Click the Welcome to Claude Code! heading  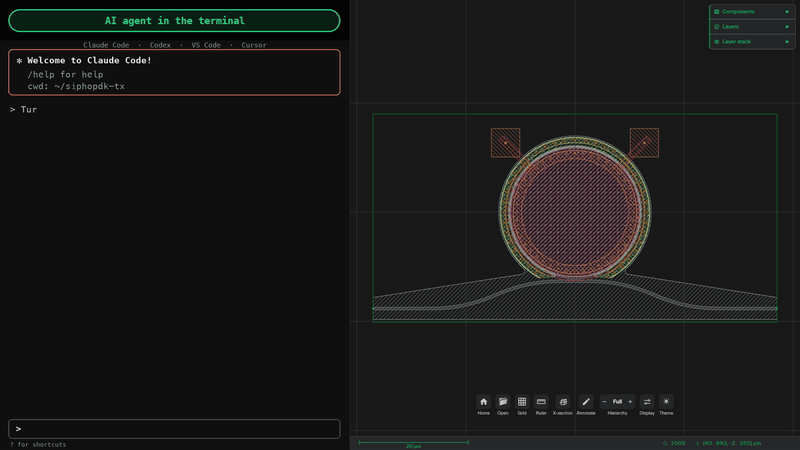coord(89,60)
